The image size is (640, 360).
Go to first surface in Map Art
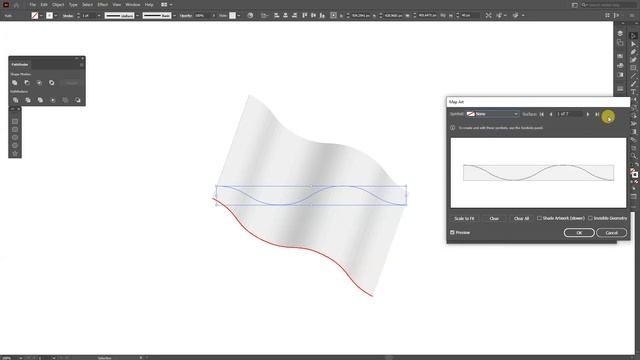(542, 114)
